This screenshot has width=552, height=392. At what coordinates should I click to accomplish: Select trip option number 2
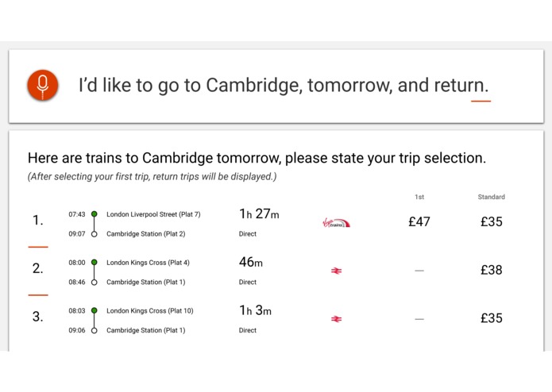tap(37, 269)
